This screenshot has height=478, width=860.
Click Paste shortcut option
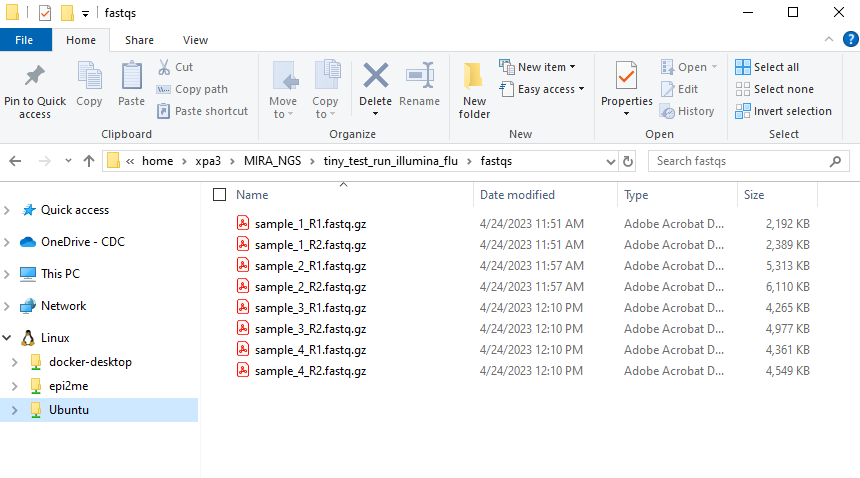(x=202, y=111)
